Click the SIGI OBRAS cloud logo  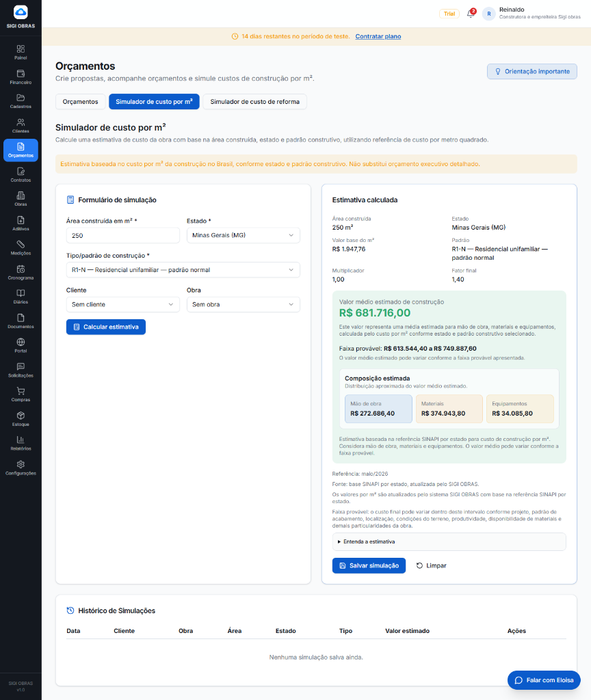pyautogui.click(x=21, y=12)
